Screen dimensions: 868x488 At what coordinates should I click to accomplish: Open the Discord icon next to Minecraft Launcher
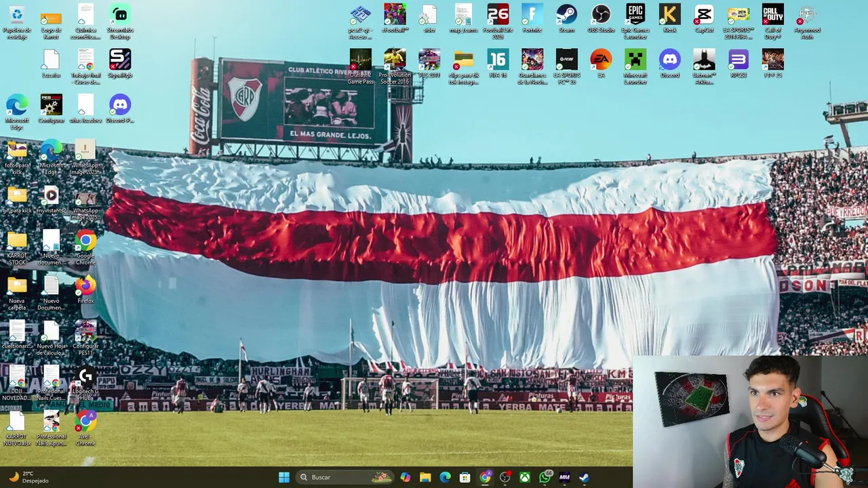pos(670,64)
